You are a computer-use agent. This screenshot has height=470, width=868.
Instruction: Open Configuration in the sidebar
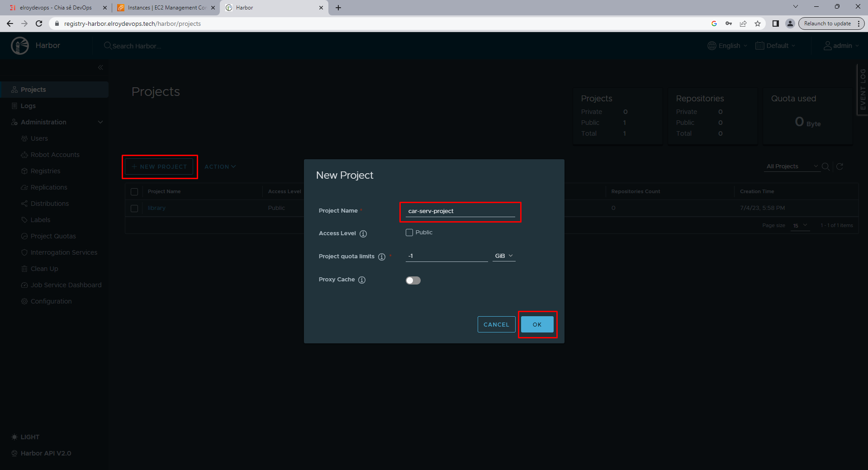pyautogui.click(x=51, y=301)
